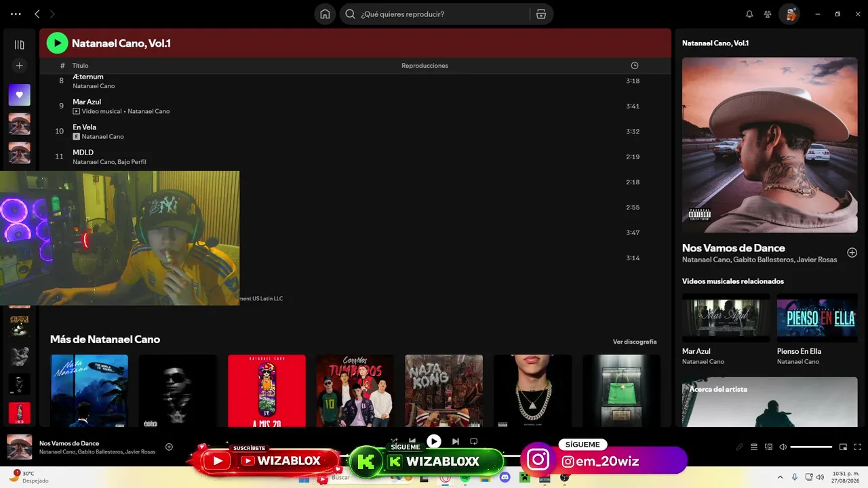Sort tracks by Título column

(80, 66)
